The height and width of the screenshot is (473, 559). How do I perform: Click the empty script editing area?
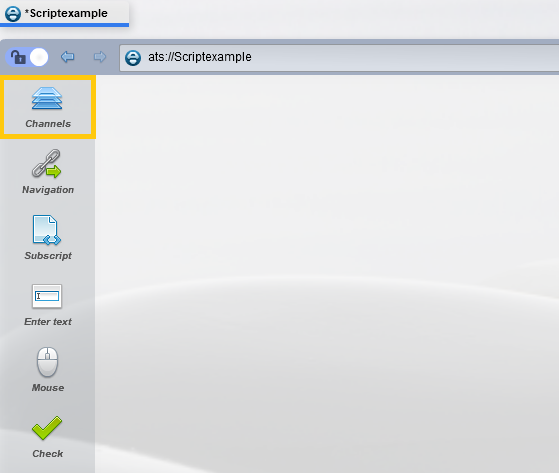327,274
